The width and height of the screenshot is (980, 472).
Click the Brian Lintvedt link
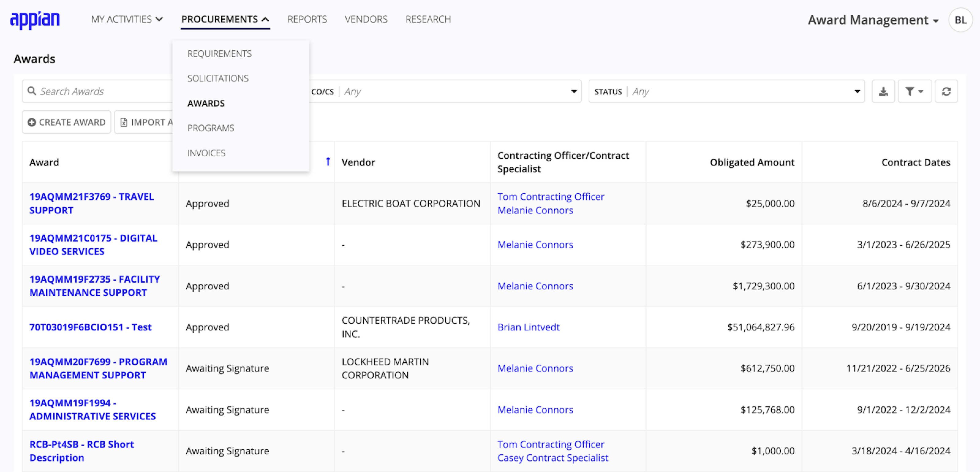click(528, 327)
